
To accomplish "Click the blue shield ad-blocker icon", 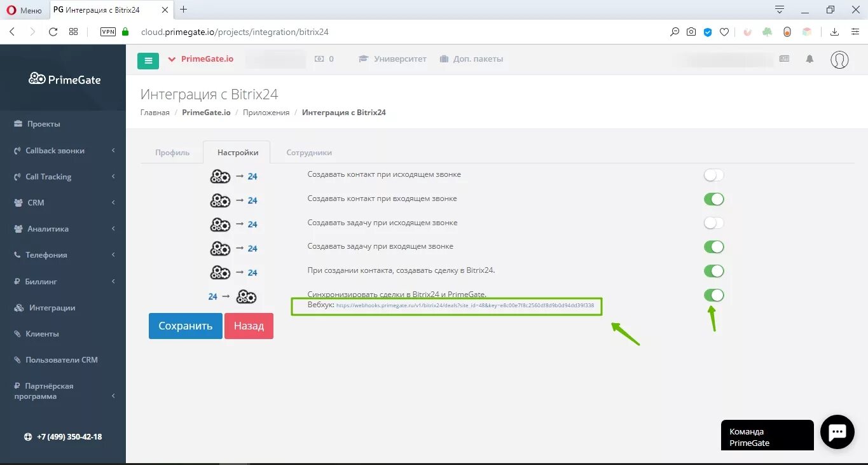I will (x=708, y=32).
